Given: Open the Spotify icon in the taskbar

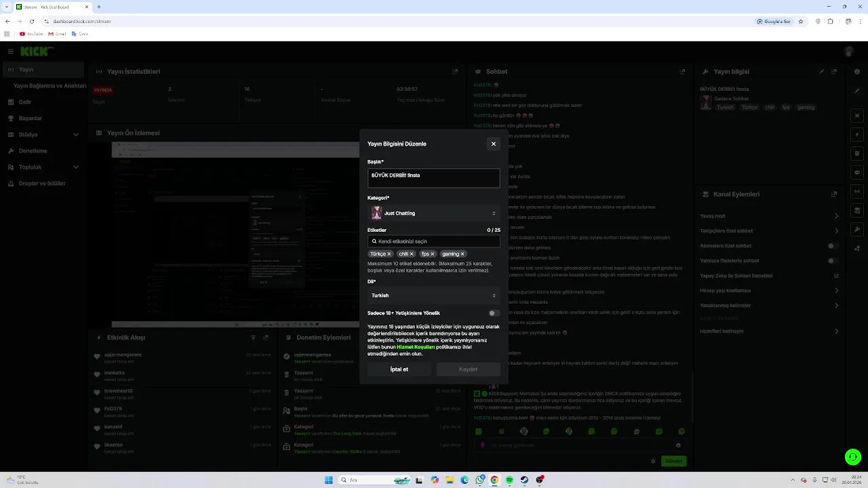Looking at the screenshot, I should coord(509,480).
